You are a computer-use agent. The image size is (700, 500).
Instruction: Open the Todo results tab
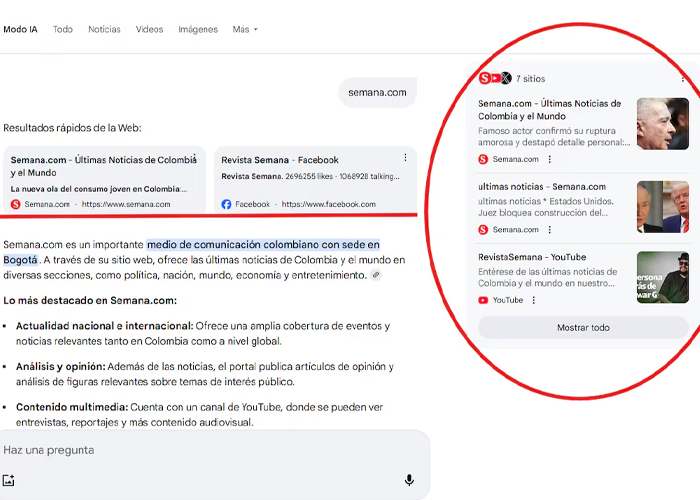tap(63, 29)
